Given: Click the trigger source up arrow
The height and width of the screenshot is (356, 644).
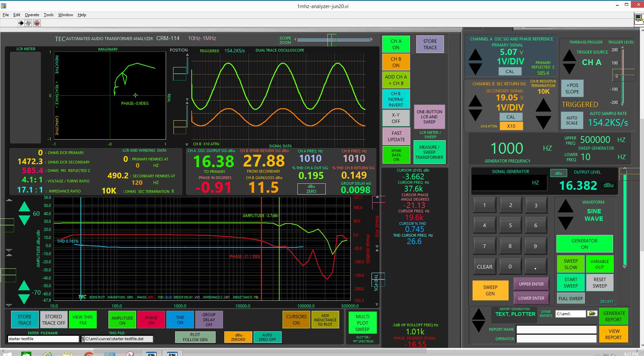Looking at the screenshot, I should click(x=569, y=55).
